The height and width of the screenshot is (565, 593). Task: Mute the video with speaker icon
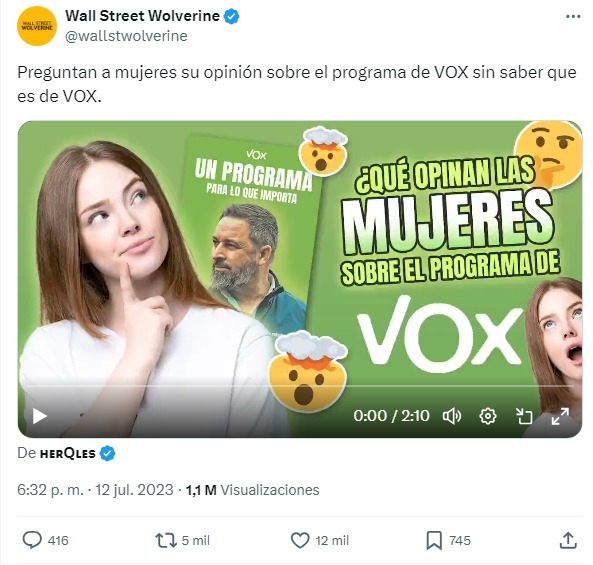452,416
